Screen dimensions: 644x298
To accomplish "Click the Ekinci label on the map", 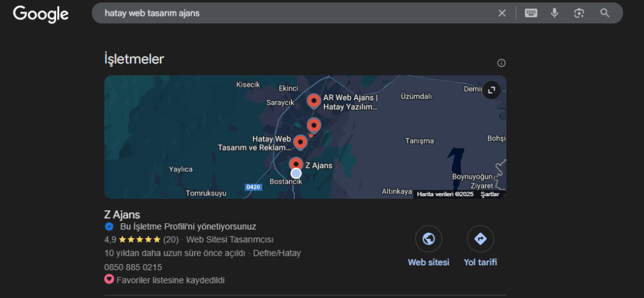I will pos(288,88).
